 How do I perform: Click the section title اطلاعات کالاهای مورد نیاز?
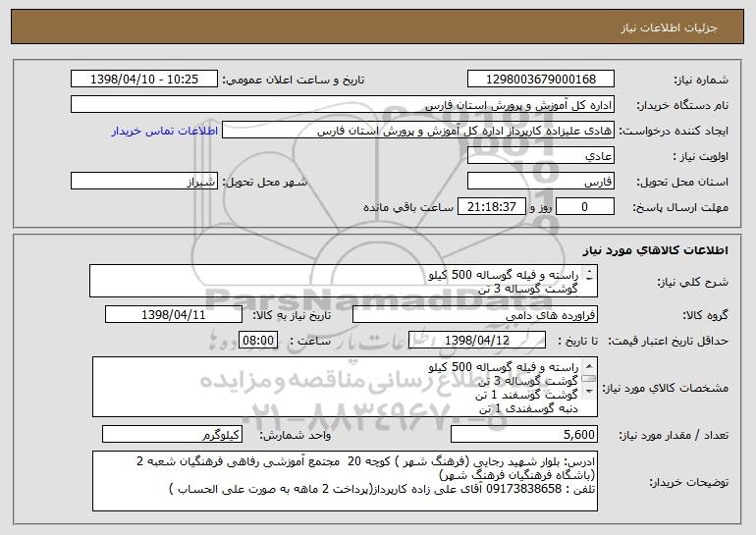coord(655,250)
